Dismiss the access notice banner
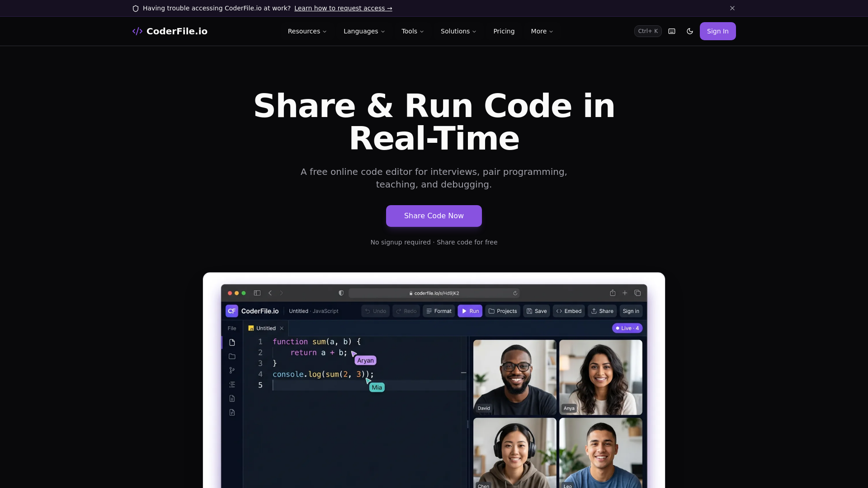 pos(732,8)
